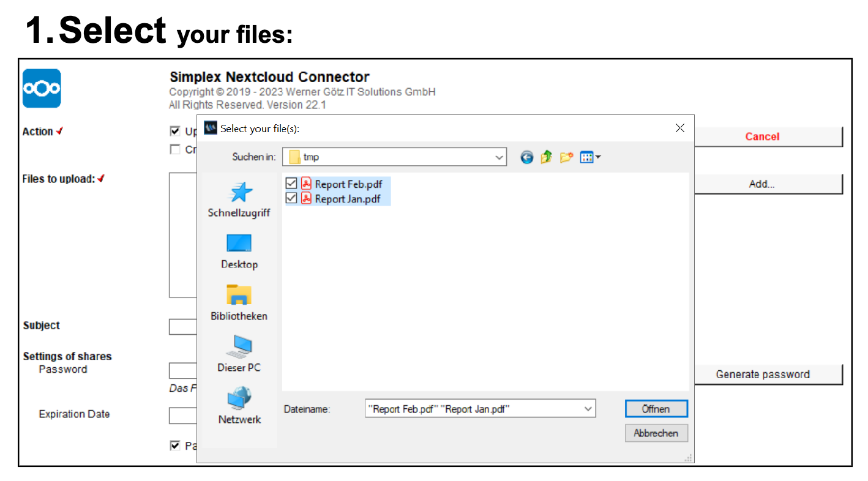This screenshot has height=481, width=868.
Task: Click the Generate password button
Action: [763, 375]
